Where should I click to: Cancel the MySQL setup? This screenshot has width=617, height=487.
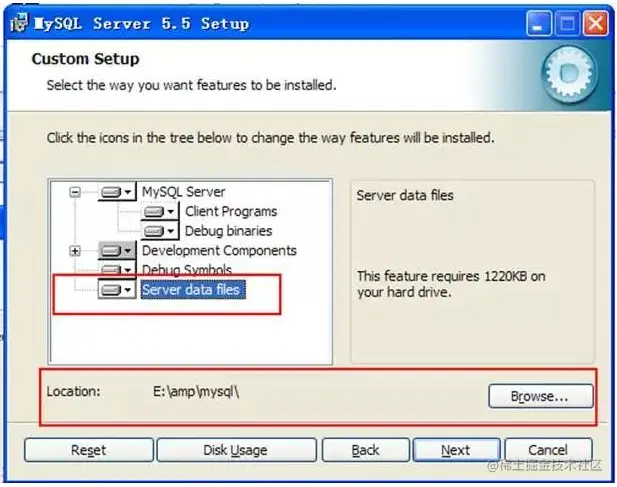[x=548, y=450]
